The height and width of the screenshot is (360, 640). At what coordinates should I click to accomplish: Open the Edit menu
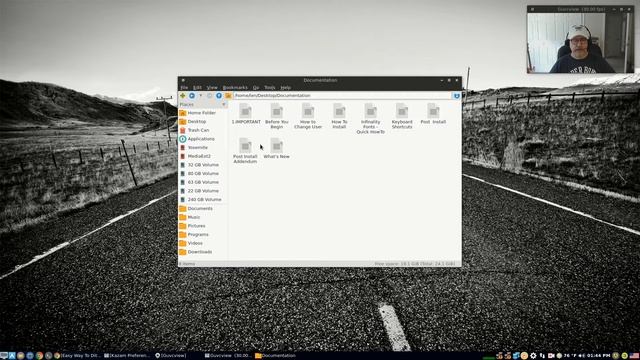[197, 87]
